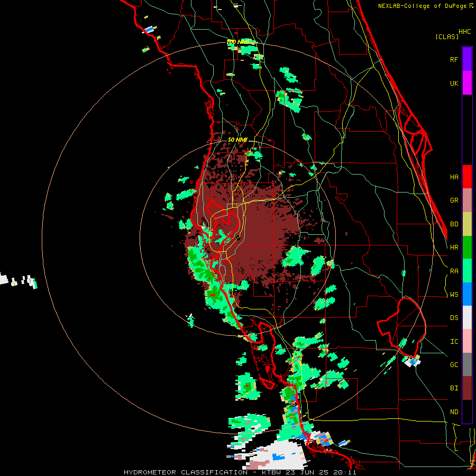Click the purple RF color swatch in legend
The image size is (476, 476).
pos(467,59)
